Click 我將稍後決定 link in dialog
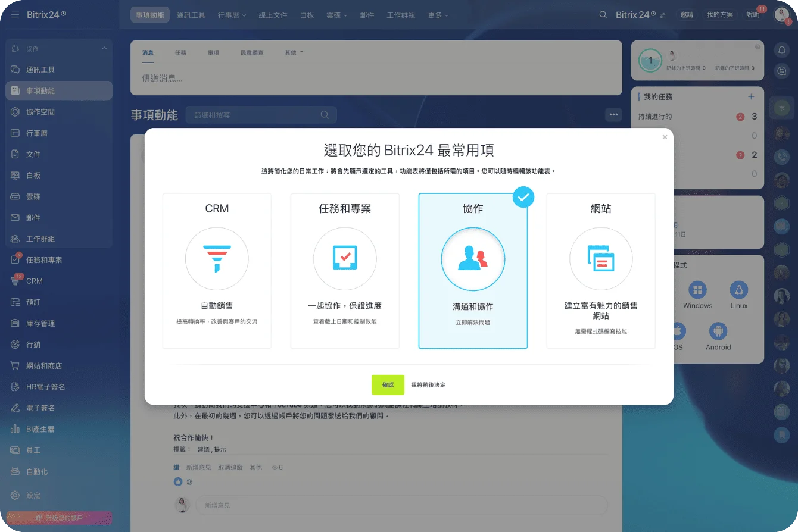This screenshot has width=798, height=532. [x=428, y=385]
